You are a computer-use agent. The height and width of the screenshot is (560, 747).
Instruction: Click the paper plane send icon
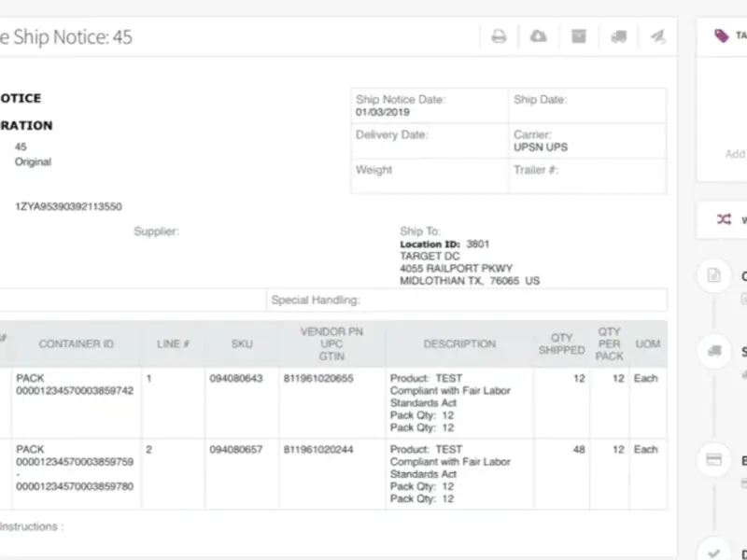click(657, 37)
